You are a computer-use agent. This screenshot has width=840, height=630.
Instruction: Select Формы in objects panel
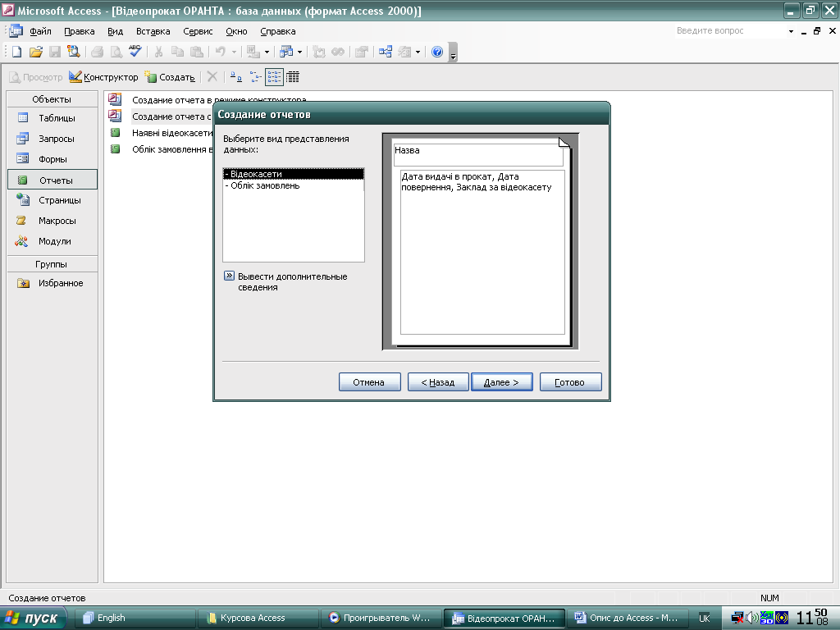52,159
